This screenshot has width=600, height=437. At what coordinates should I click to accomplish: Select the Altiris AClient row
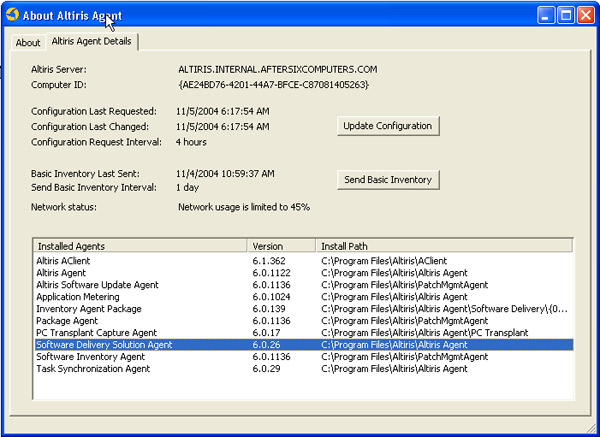click(304, 261)
